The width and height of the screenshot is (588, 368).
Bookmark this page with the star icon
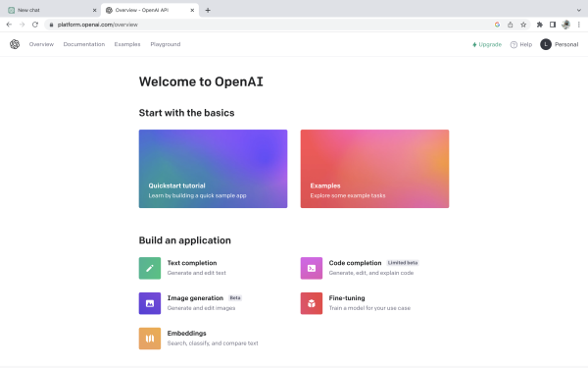pyautogui.click(x=523, y=25)
